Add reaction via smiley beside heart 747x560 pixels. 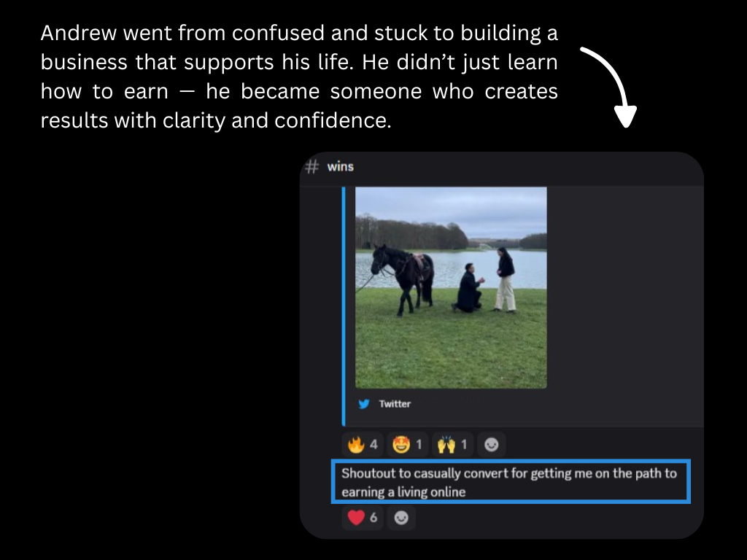point(401,518)
